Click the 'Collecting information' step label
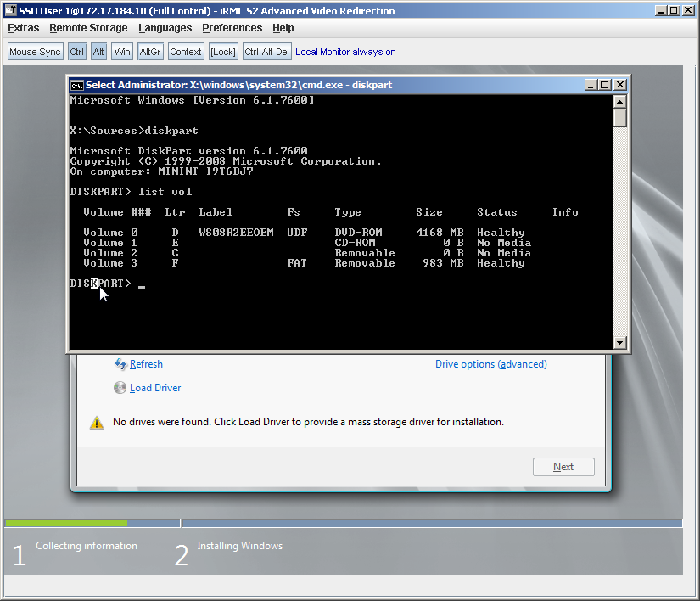 point(87,546)
